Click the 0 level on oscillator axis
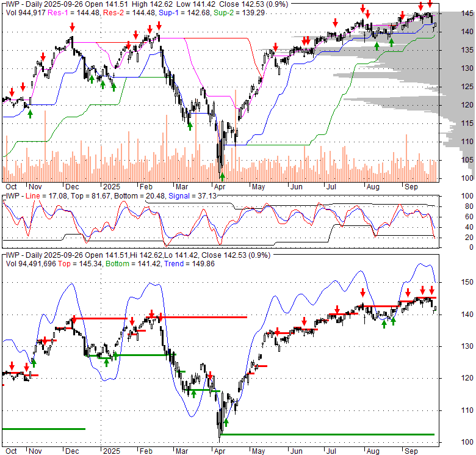 point(471,247)
